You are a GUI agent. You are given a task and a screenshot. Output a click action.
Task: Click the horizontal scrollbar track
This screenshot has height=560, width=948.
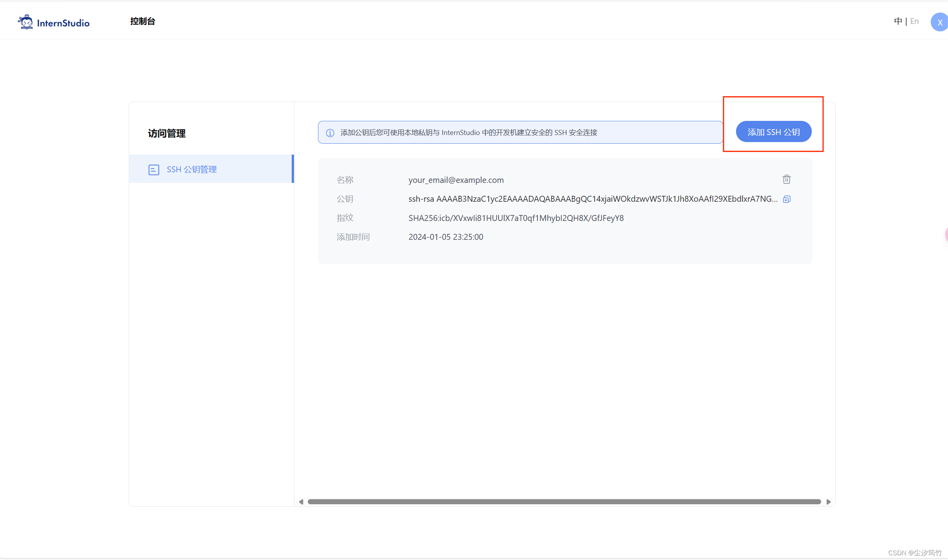pyautogui.click(x=564, y=502)
